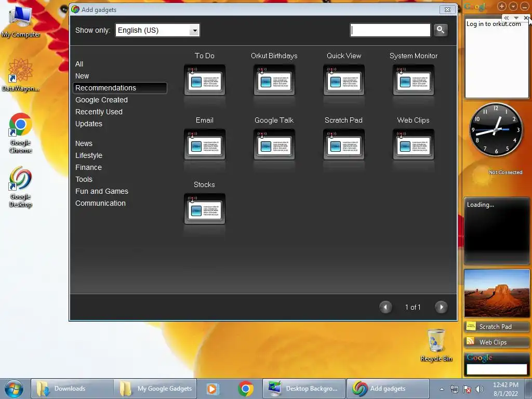Go to next gadgets page arrow

pyautogui.click(x=441, y=307)
